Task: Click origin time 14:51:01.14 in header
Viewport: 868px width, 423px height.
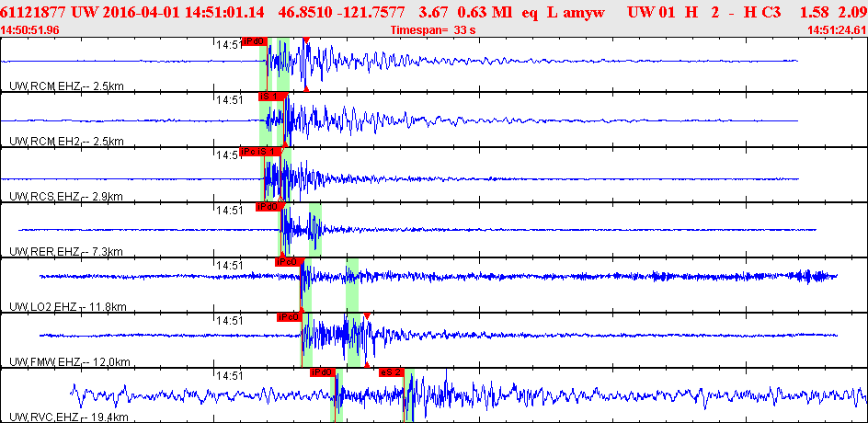Action: click(225, 11)
